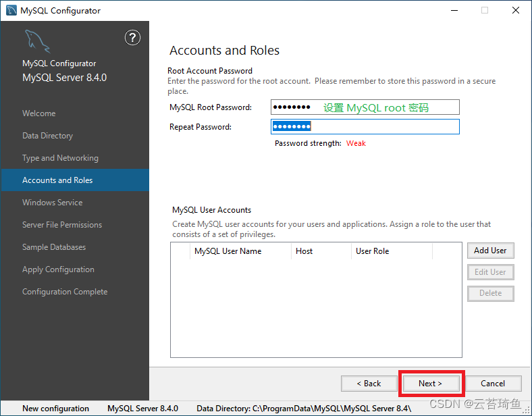
Task: Click MySQL Server 8.4.0 in status bar
Action: tap(143, 409)
